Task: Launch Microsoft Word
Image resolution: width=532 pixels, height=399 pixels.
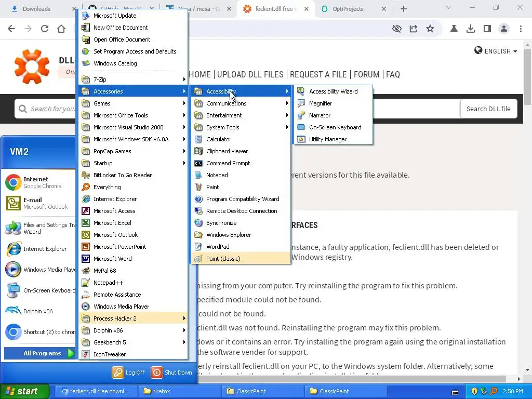Action: pyautogui.click(x=133, y=259)
